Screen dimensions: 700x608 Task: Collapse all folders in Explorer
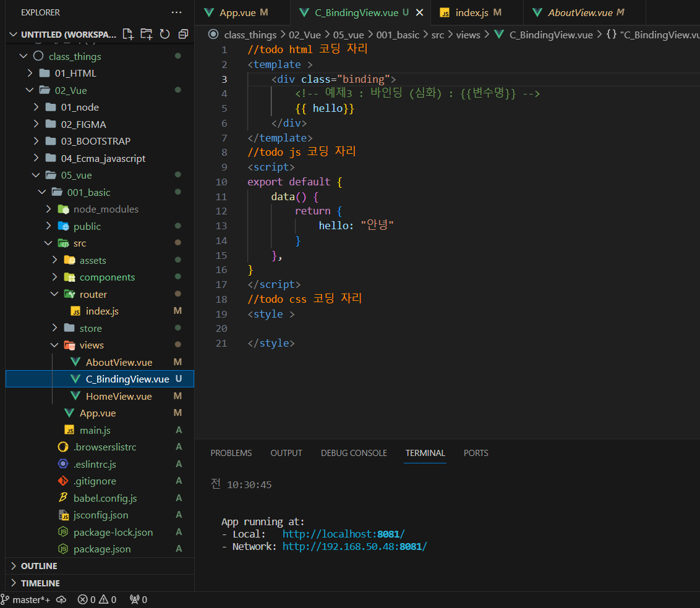point(183,34)
